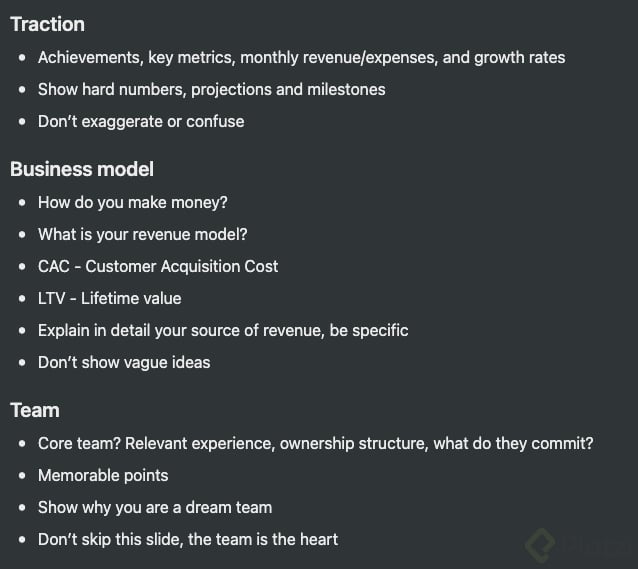
Task: Select the 'Memorable points' item
Action: pos(103,475)
